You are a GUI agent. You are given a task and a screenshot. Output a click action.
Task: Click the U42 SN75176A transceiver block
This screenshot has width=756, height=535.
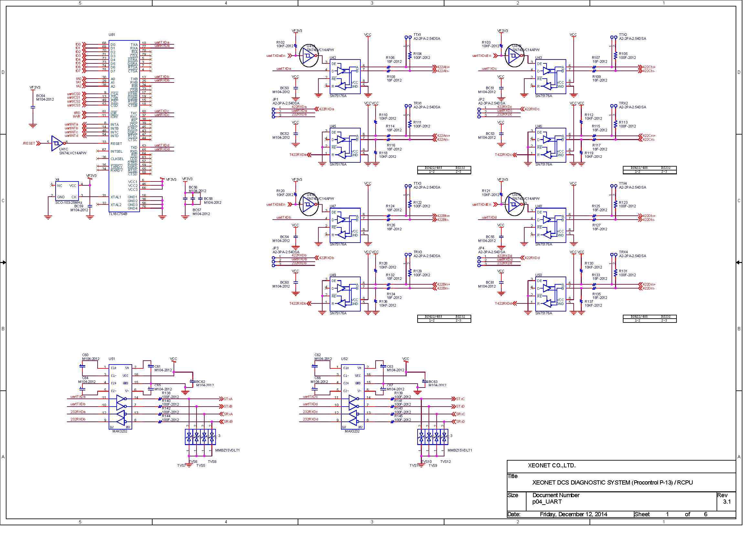[x=345, y=77]
